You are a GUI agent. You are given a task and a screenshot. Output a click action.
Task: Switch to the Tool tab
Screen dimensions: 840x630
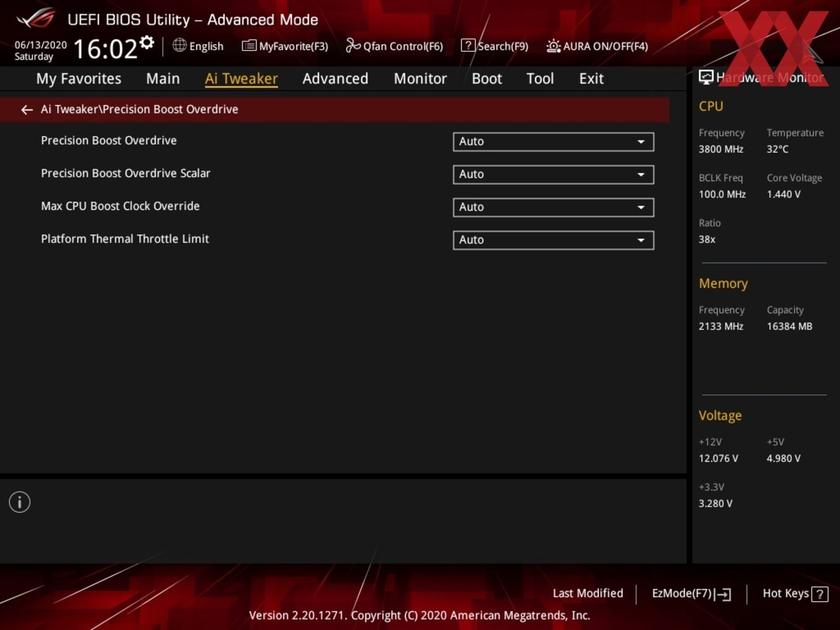click(540, 78)
